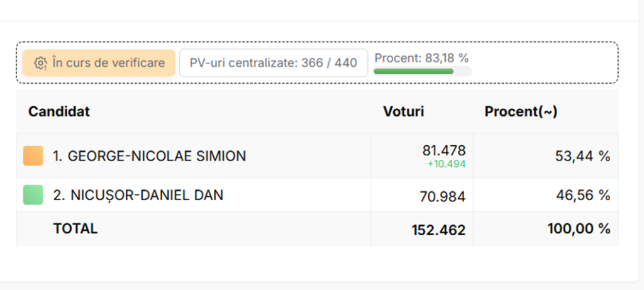Viewport: 644px width, 290px height.
Task: Click the 'Procent: 83,18 %' label
Action: (422, 59)
